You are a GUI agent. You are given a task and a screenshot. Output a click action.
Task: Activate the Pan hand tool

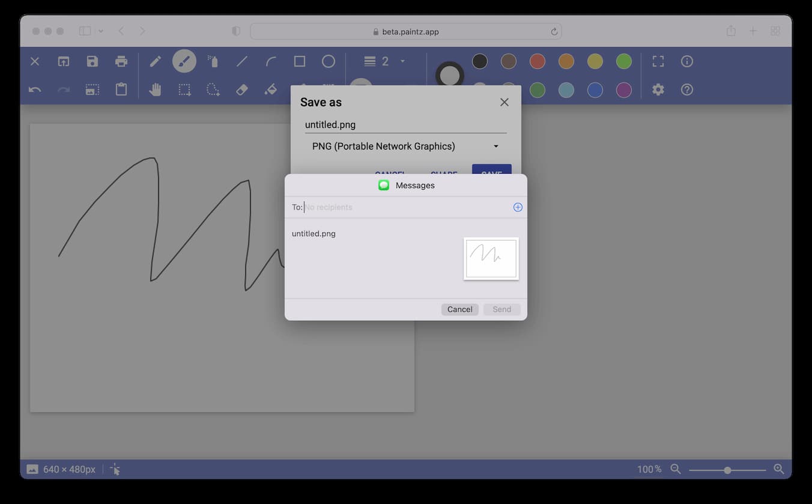click(155, 90)
